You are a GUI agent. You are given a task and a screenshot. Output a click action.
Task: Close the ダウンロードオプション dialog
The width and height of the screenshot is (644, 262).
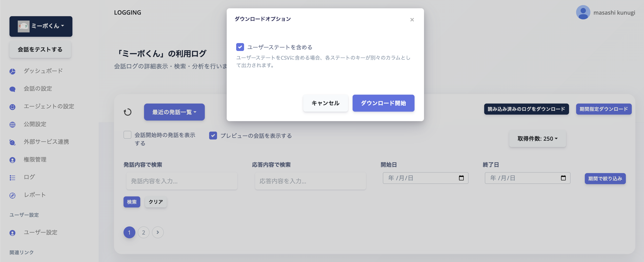coord(412,20)
